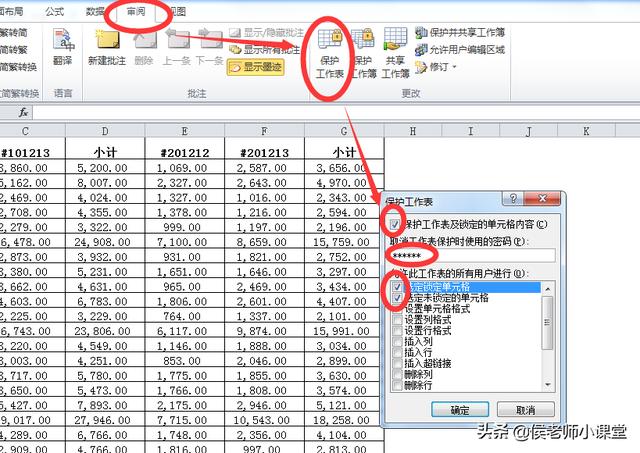Toggle 选定锁定单元格 checkbox

pos(397,287)
